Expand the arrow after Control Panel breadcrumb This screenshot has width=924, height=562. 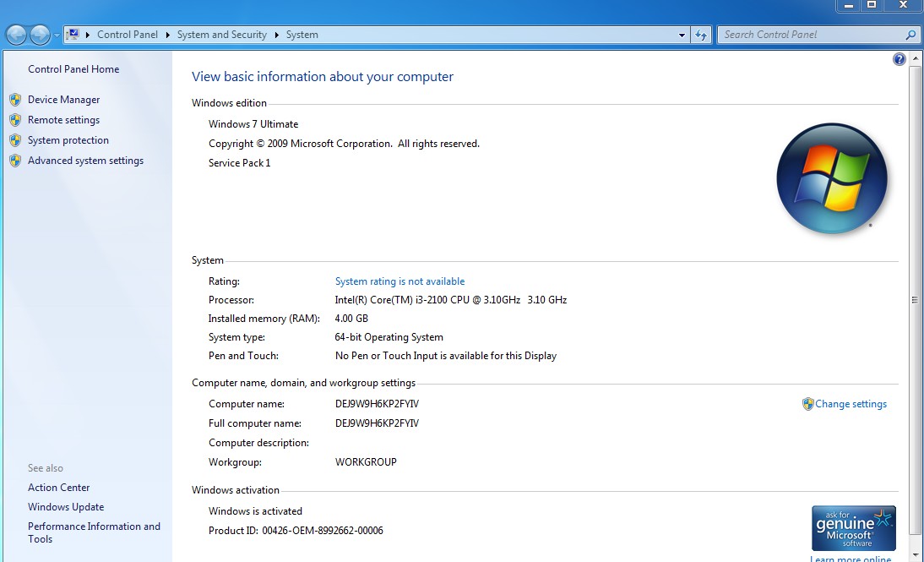168,35
